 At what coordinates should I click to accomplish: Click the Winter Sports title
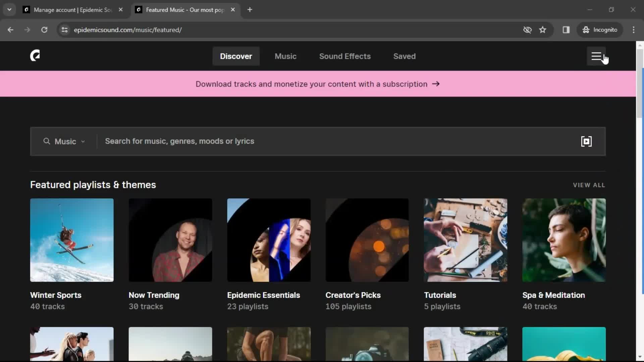(56, 295)
